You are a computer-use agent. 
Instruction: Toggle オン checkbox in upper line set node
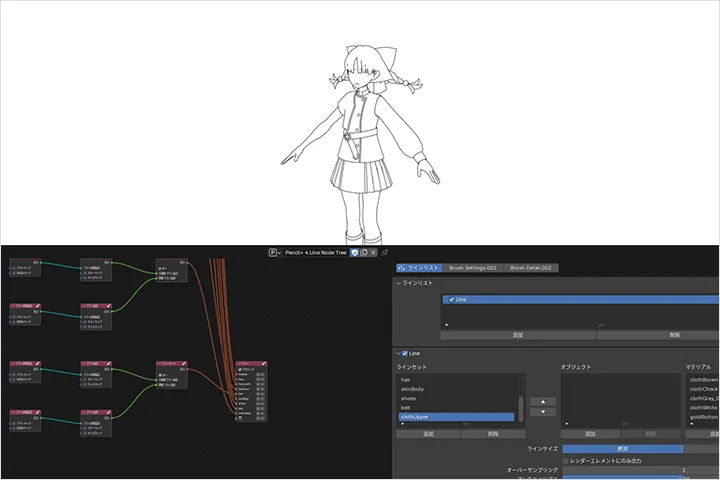pyautogui.click(x=160, y=268)
